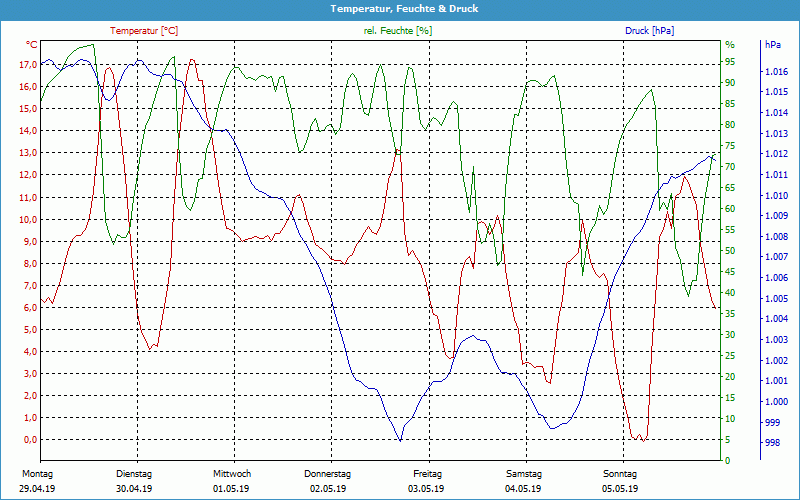Viewport: 800px width, 500px height.
Task: Click the 1.000 pressure axis value
Action: (776, 402)
